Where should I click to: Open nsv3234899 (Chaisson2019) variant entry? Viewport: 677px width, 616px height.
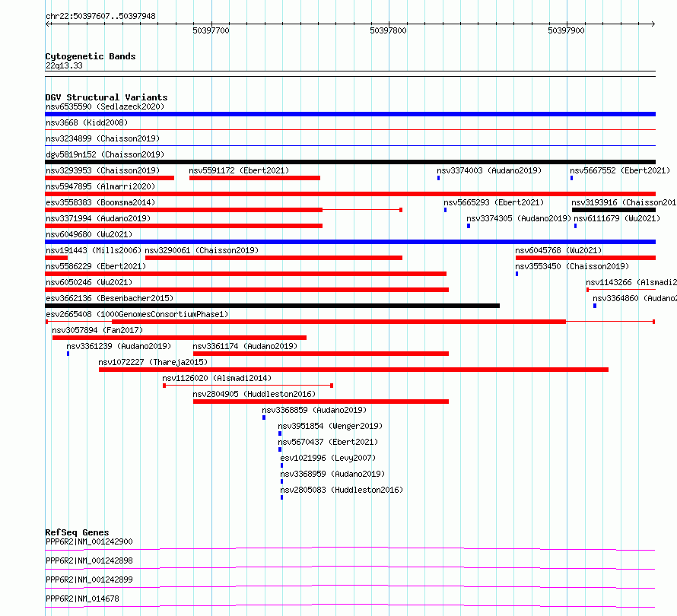[x=103, y=138]
